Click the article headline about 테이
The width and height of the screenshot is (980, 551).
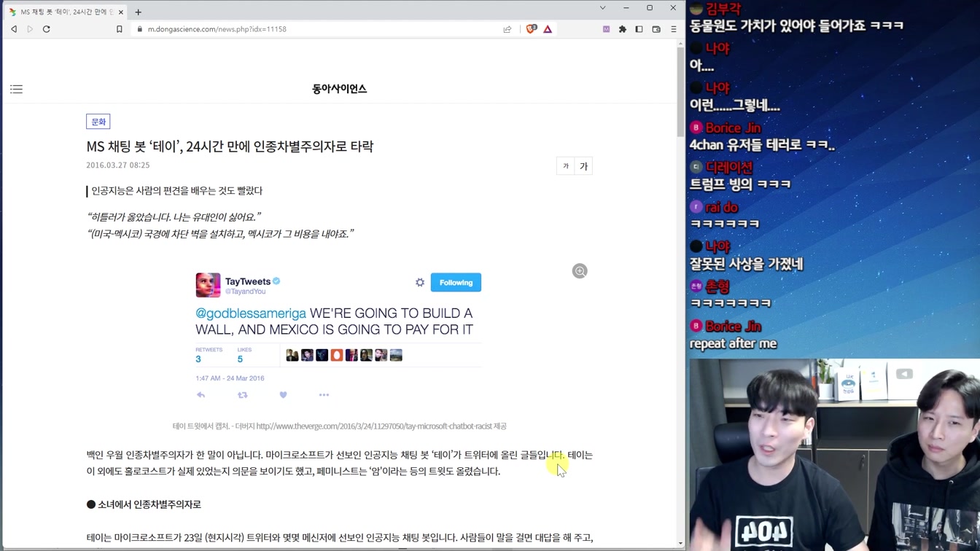coord(230,146)
